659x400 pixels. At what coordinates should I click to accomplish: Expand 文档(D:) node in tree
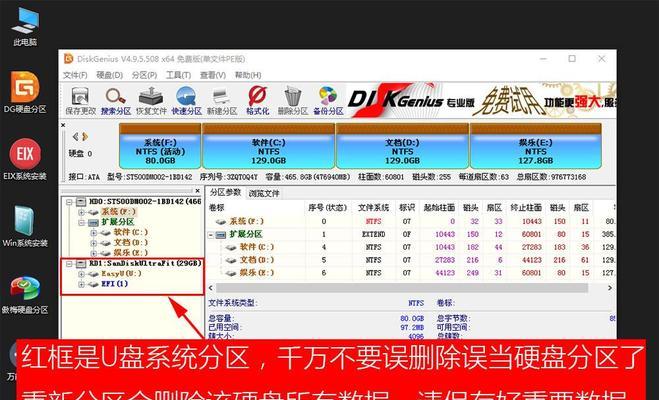[x=94, y=243]
